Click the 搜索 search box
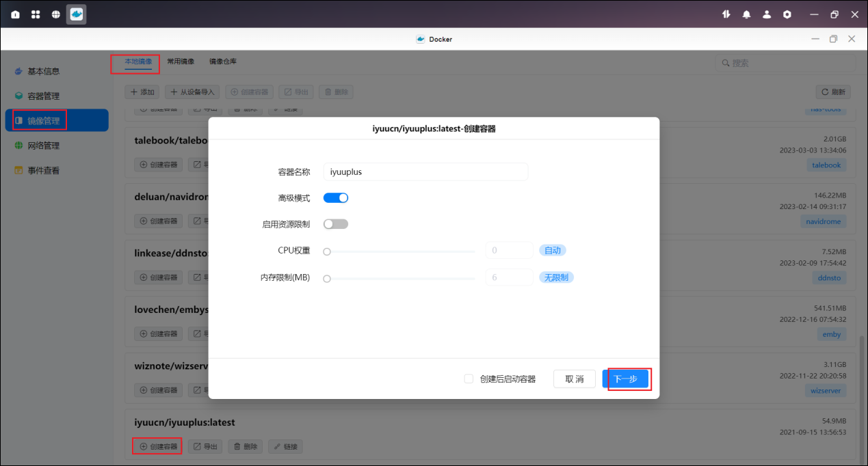The width and height of the screenshot is (868, 466). tap(787, 63)
